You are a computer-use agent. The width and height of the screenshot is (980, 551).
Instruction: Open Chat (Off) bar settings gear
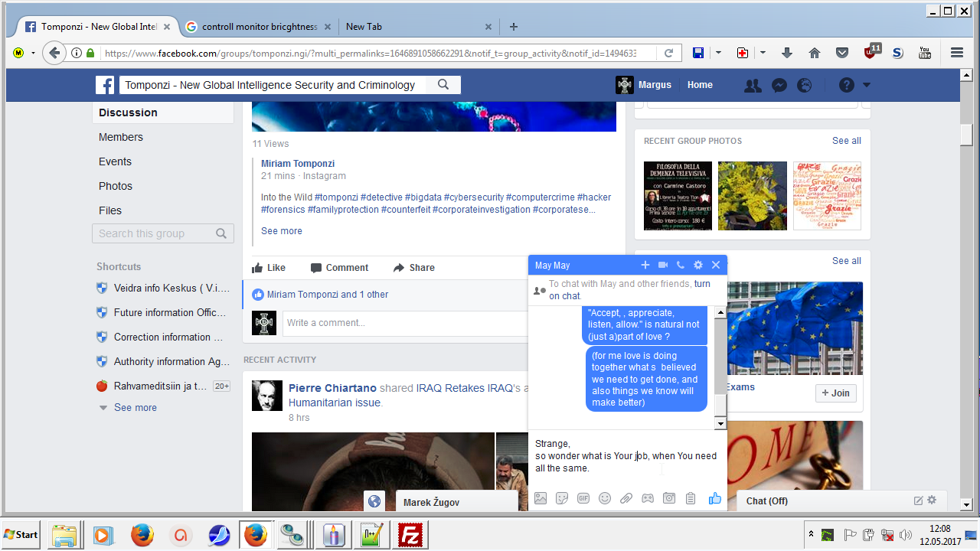coord(932,500)
